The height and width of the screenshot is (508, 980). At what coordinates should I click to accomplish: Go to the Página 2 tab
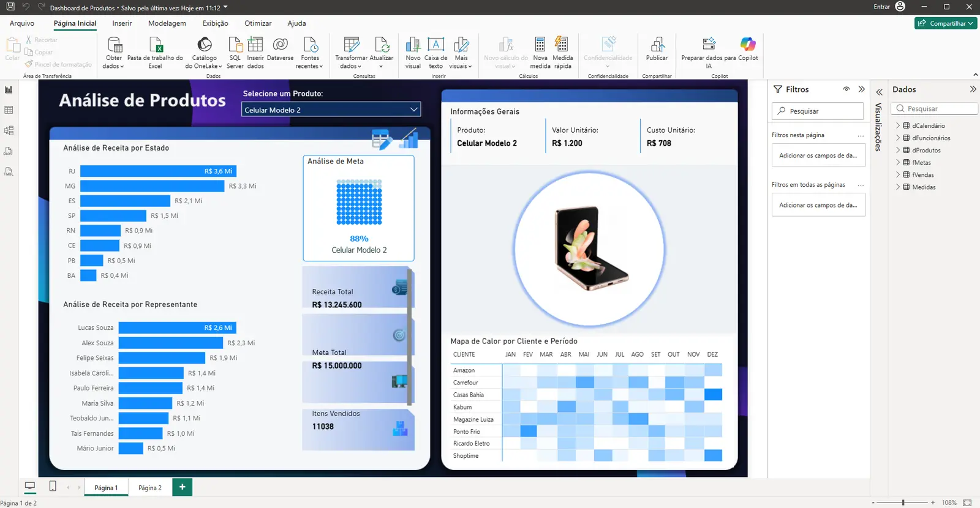[150, 488]
